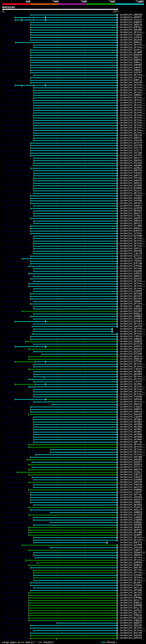Select hit label UniRef100_A7L6A0
Image resolution: width=146 pixels, height=644 pixels.
131,575
